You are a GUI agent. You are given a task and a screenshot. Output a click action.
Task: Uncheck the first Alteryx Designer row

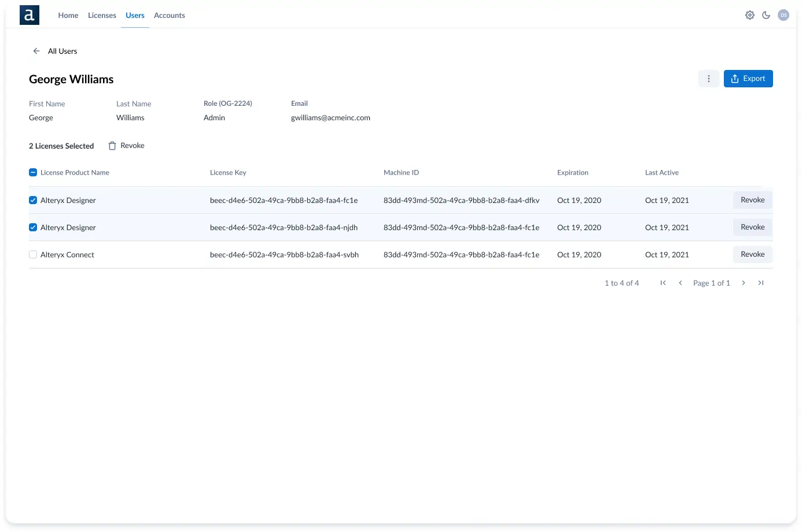(x=33, y=200)
